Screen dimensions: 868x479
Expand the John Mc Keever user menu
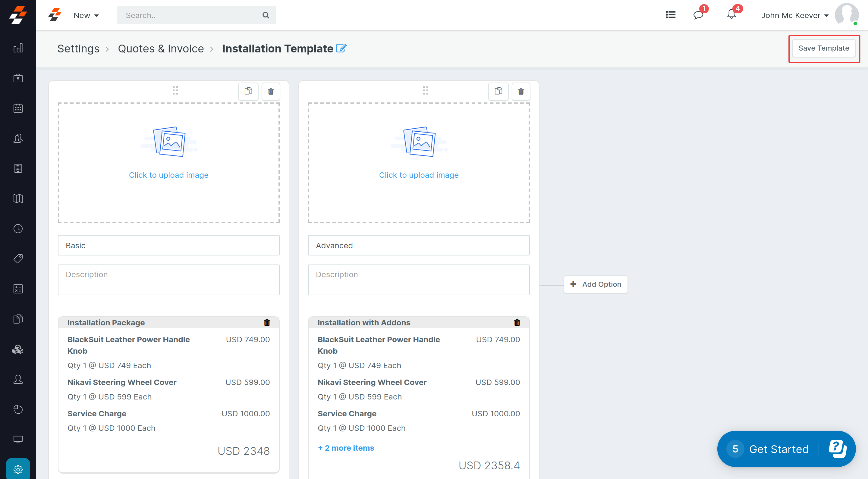point(794,15)
